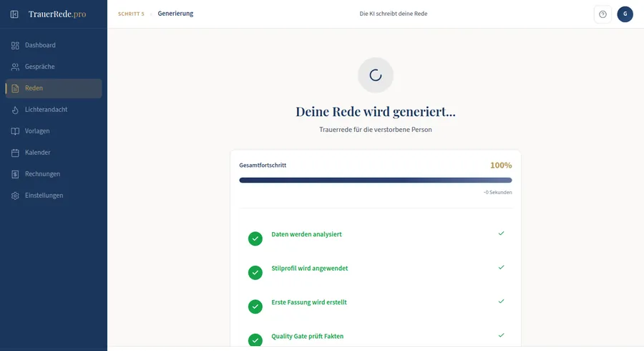
Task: Open the user avatar G menu
Action: [625, 14]
